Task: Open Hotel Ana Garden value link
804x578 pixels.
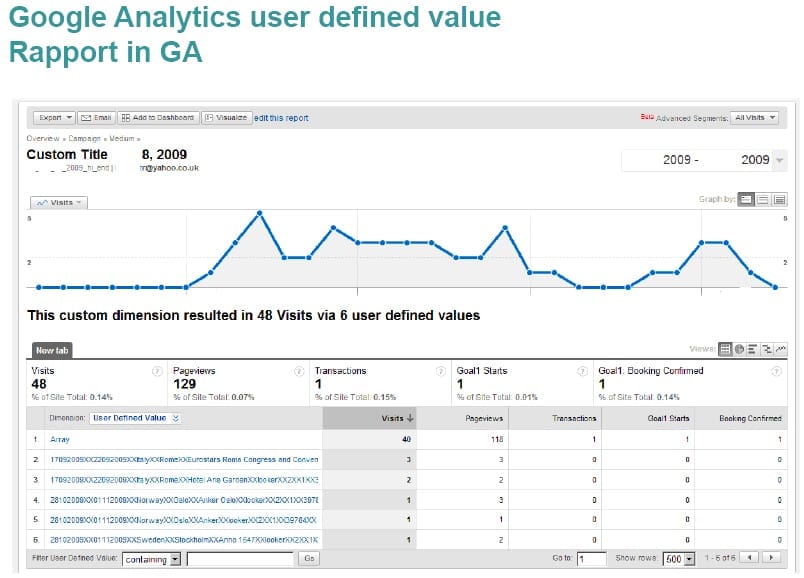Action: (x=184, y=480)
